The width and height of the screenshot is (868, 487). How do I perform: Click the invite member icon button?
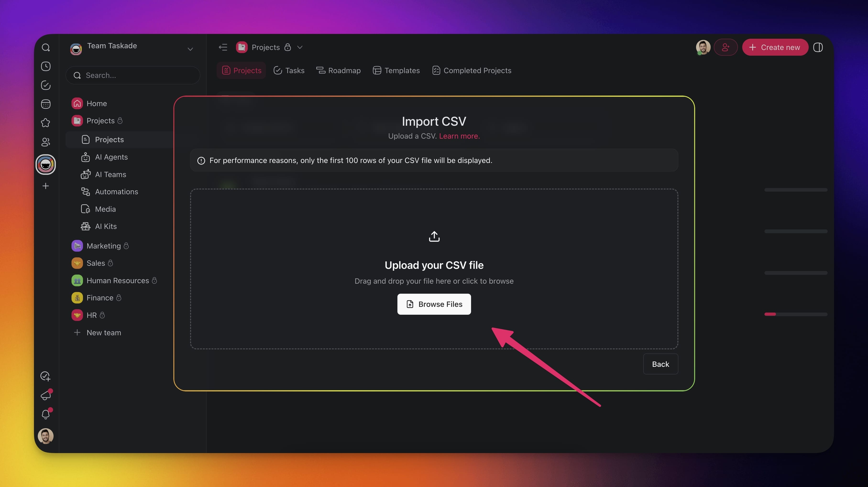(x=725, y=48)
